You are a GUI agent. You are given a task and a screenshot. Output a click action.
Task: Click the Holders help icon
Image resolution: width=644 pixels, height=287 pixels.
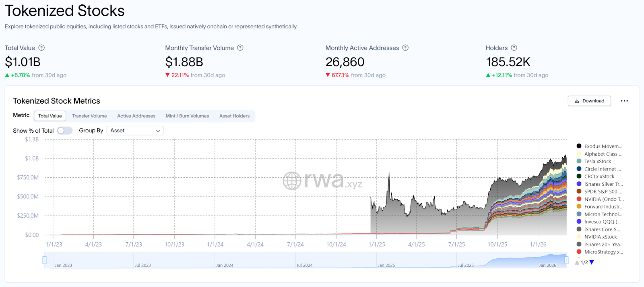514,48
